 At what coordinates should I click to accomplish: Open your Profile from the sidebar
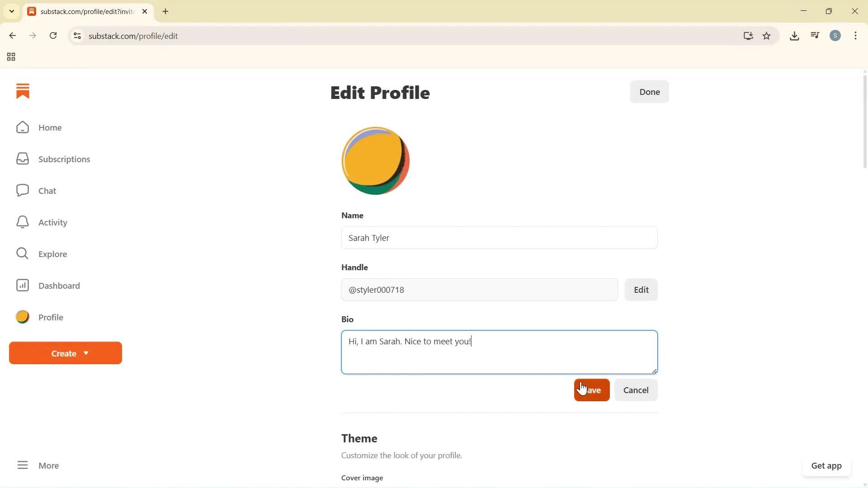51,317
